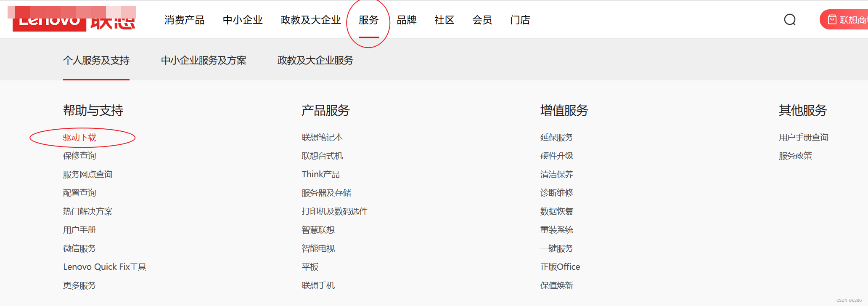Open 平板 link

pos(310,267)
